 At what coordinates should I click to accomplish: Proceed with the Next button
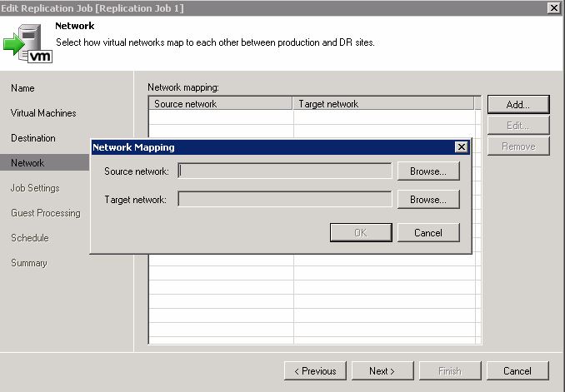click(382, 370)
